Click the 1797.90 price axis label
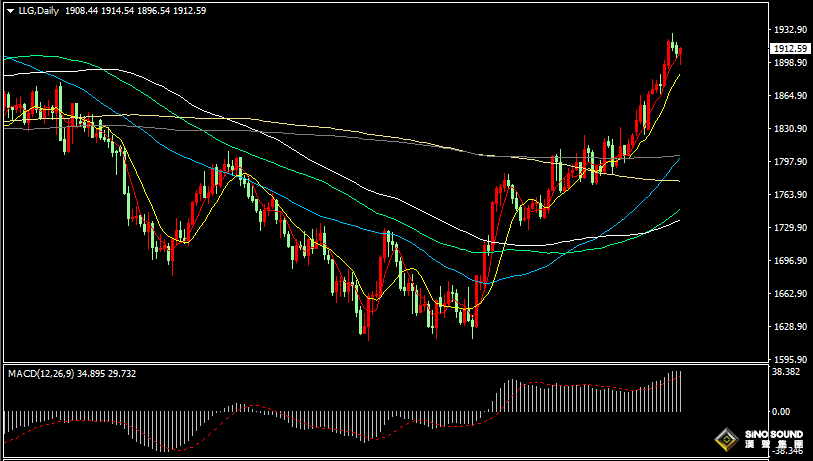This screenshot has width=813, height=461. coord(790,162)
